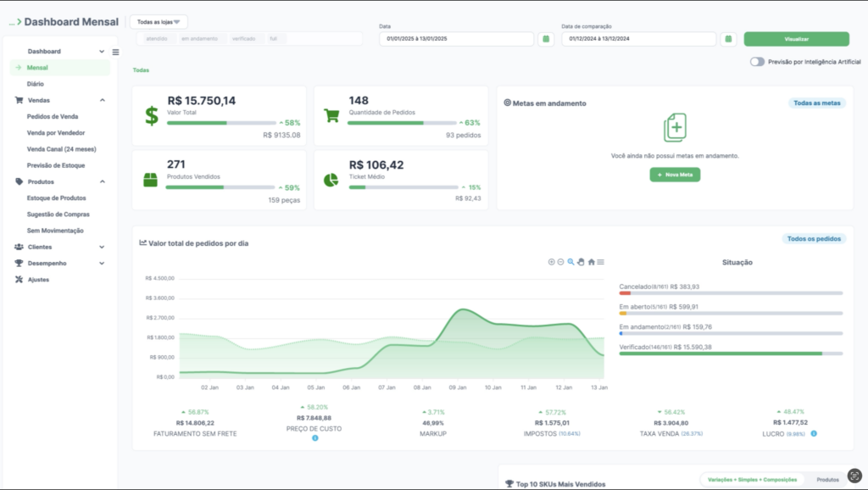Go to Pedidos de Venda menu item
The height and width of the screenshot is (490, 868).
pyautogui.click(x=51, y=116)
